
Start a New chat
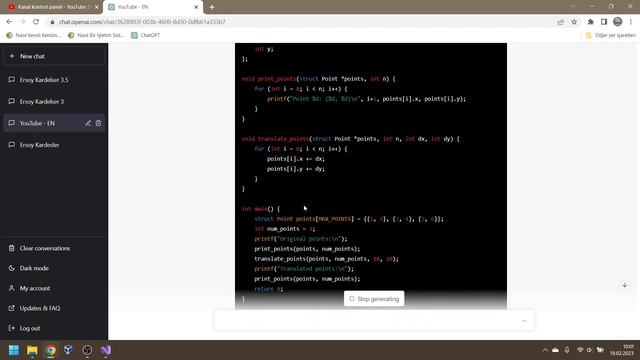(x=53, y=56)
